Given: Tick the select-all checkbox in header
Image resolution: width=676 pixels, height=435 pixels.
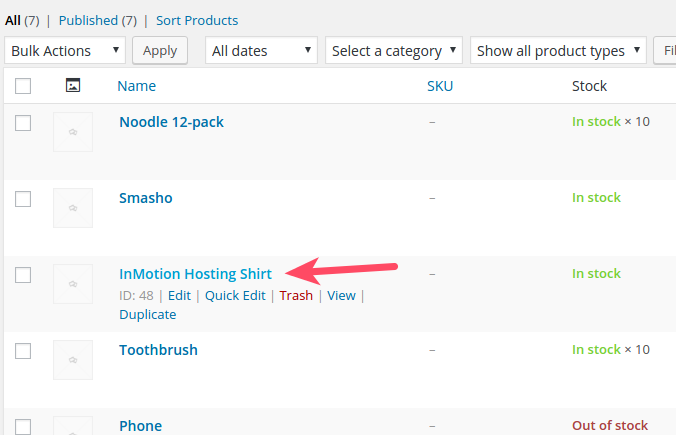Looking at the screenshot, I should [x=23, y=86].
